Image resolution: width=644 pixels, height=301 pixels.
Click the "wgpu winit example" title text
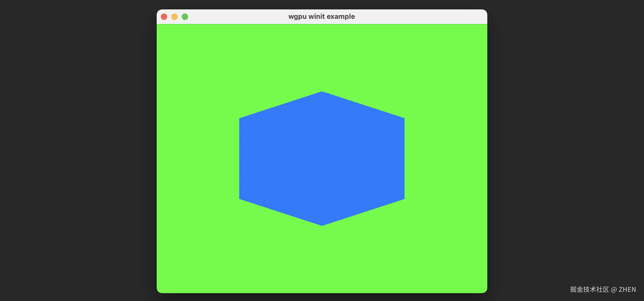[321, 16]
